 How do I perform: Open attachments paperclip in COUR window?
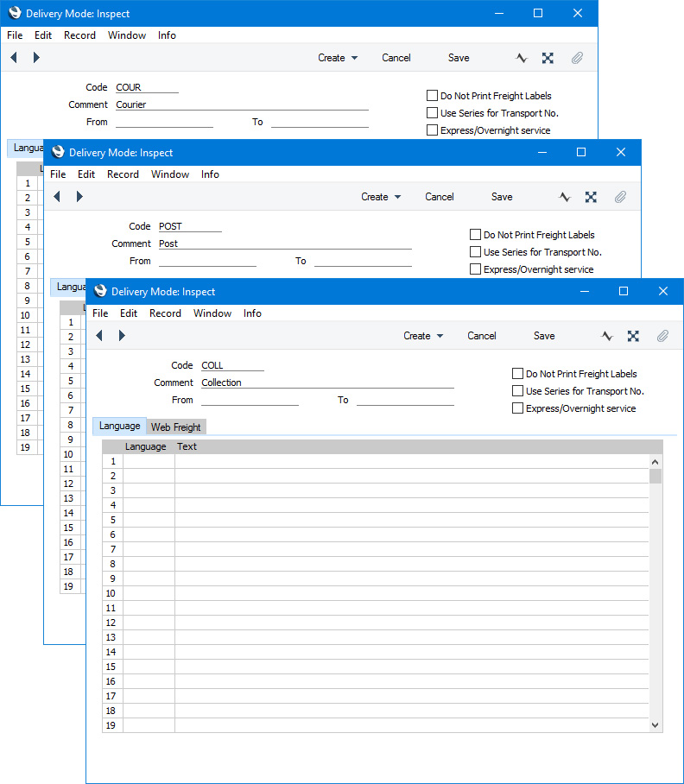(577, 58)
